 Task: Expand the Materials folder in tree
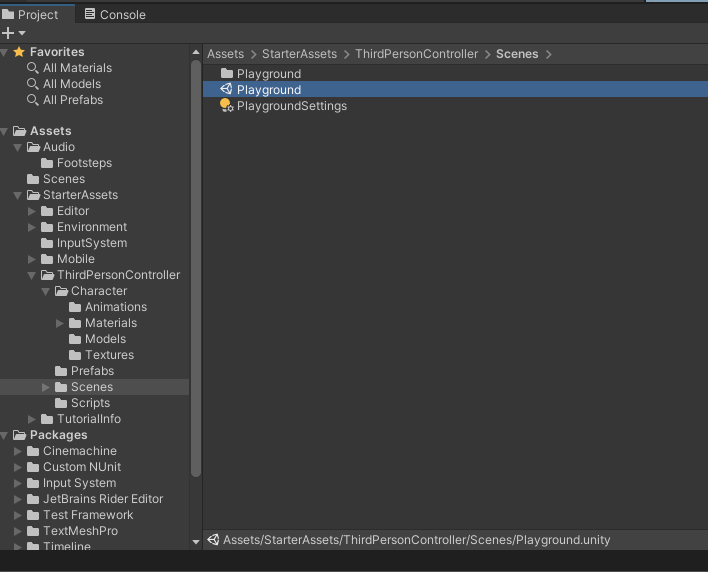click(60, 323)
